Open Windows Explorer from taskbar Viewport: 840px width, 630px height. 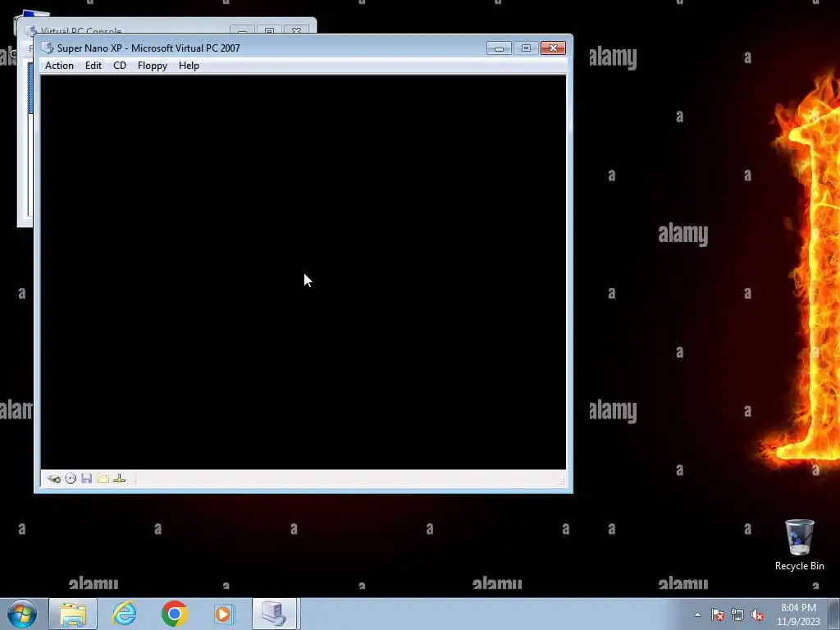[x=73, y=614]
